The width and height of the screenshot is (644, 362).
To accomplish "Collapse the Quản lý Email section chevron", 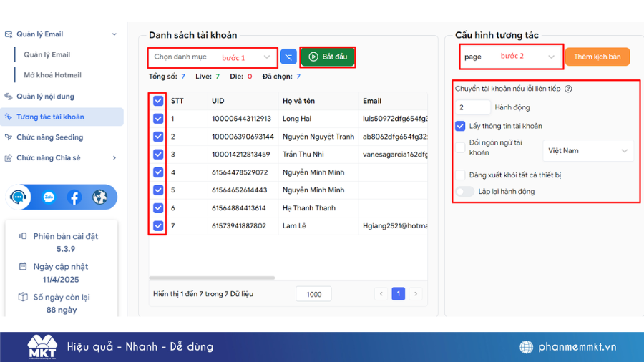I will pos(114,34).
